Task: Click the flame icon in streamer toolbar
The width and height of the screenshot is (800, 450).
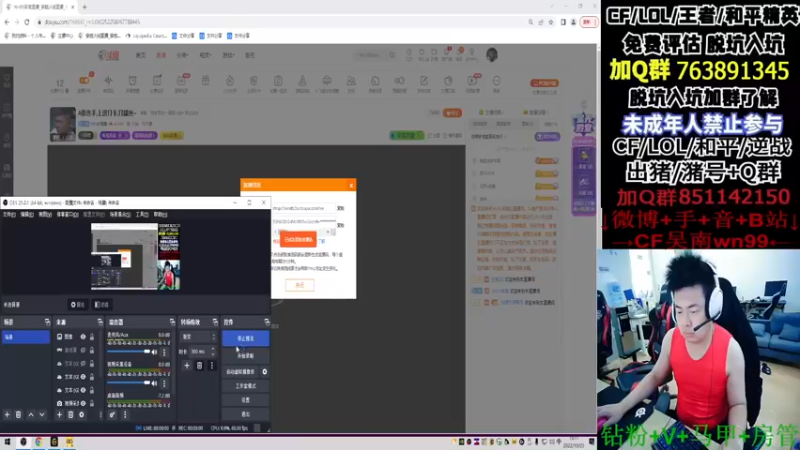Action: coord(230,81)
